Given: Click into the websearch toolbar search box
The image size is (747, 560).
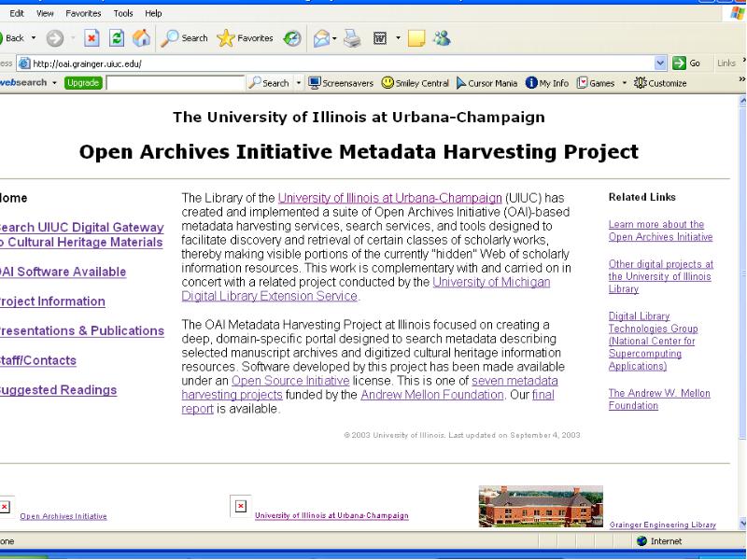Looking at the screenshot, I should click(176, 83).
